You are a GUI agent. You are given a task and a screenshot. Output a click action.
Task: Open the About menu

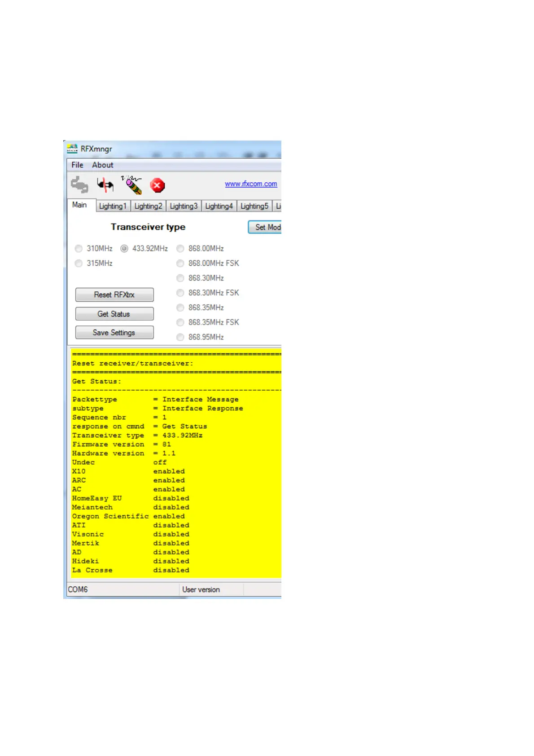coord(103,165)
